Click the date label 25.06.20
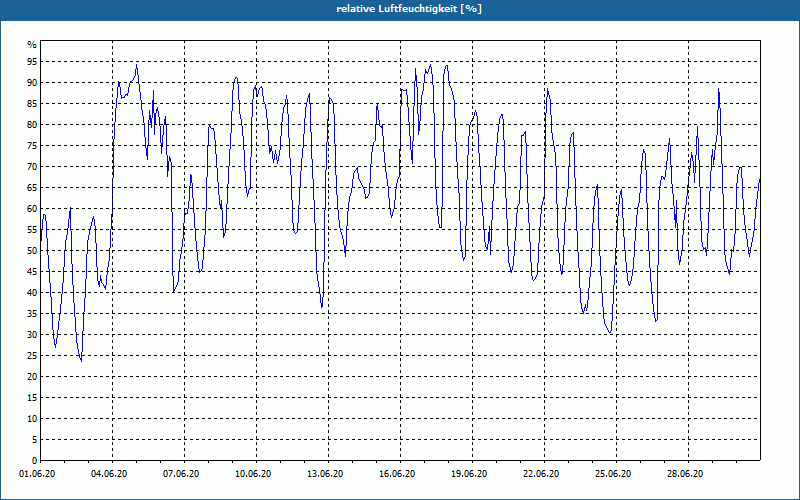Screen dimensions: 800x500 pos(613,474)
